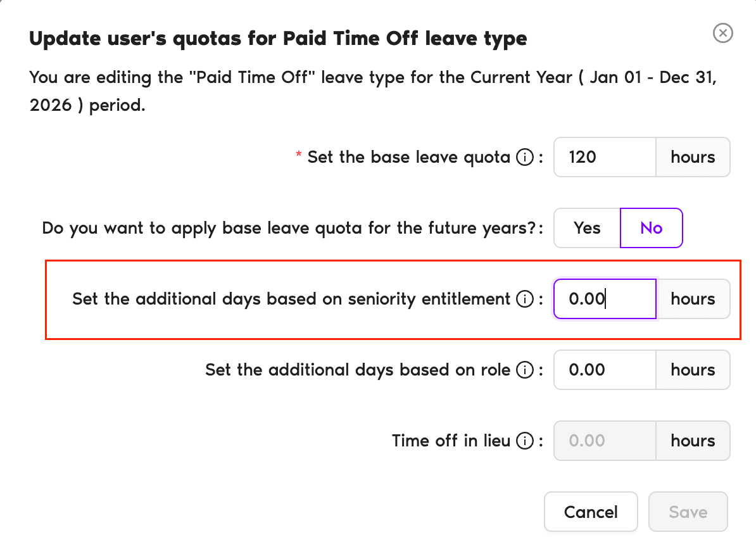Click the Save button
The image size is (756, 542).
(688, 512)
